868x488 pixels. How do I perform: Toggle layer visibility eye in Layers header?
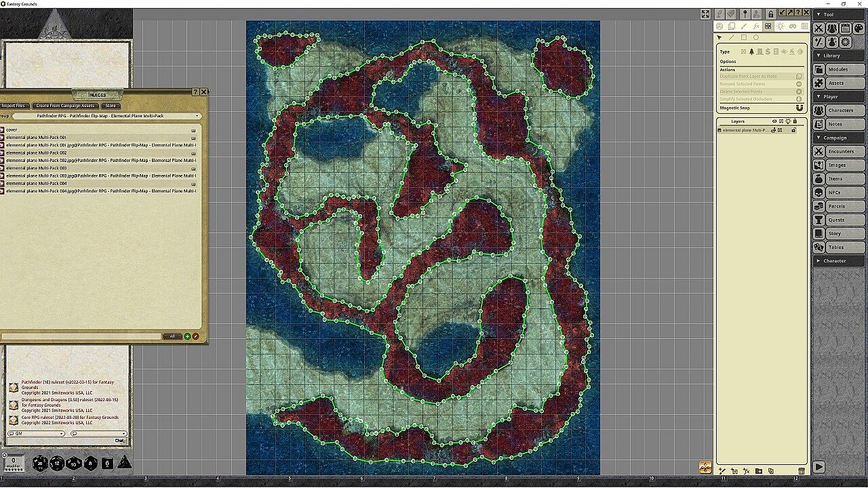(774, 121)
